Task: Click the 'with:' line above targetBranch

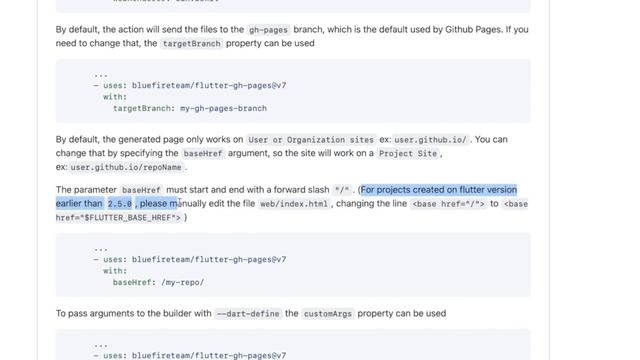Action: click(115, 97)
